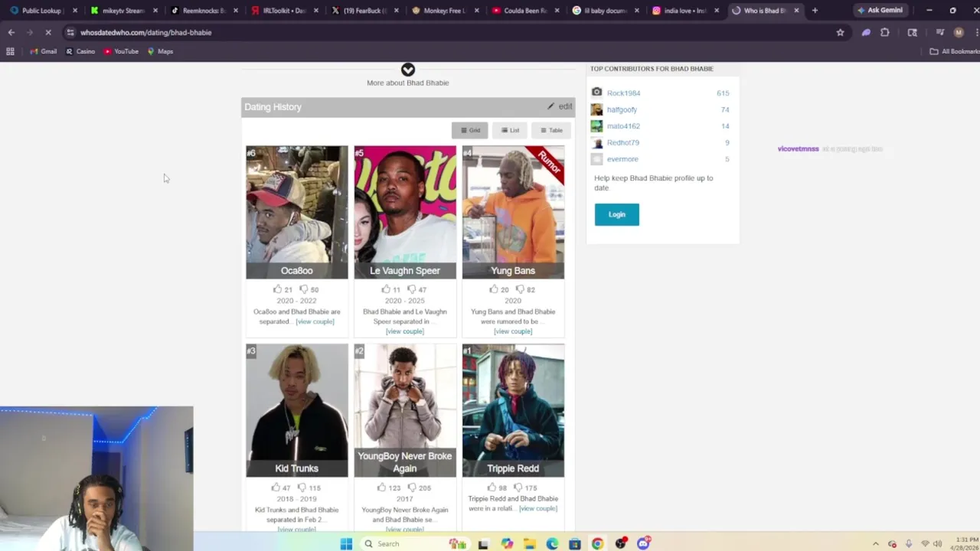Expand More about Bhad Bhabie chevron
This screenshot has width=980, height=551.
click(x=408, y=70)
